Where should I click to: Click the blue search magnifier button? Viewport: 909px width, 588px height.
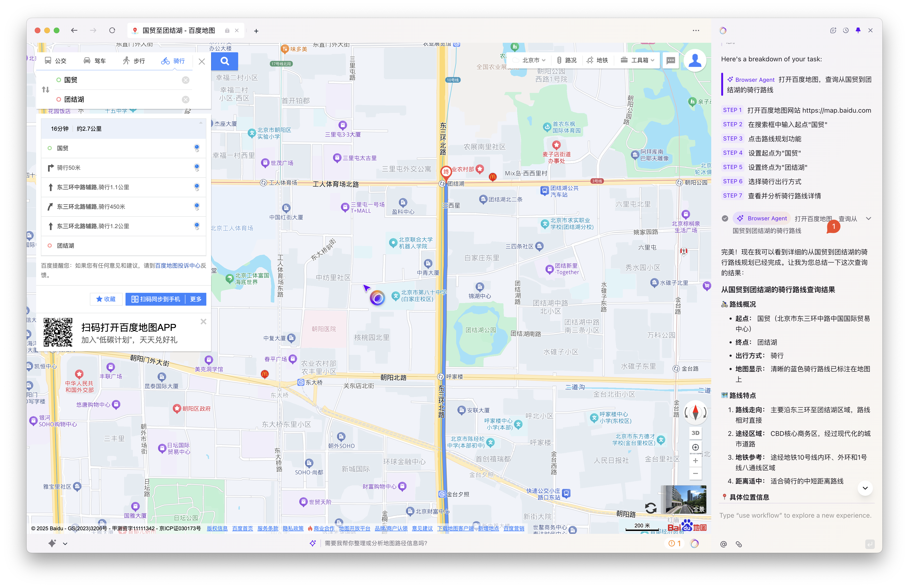[224, 61]
